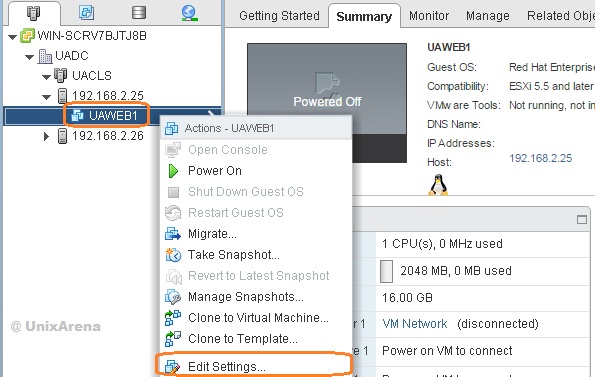
Task: Click the Revert to Latest Snapshot entry
Action: (256, 276)
